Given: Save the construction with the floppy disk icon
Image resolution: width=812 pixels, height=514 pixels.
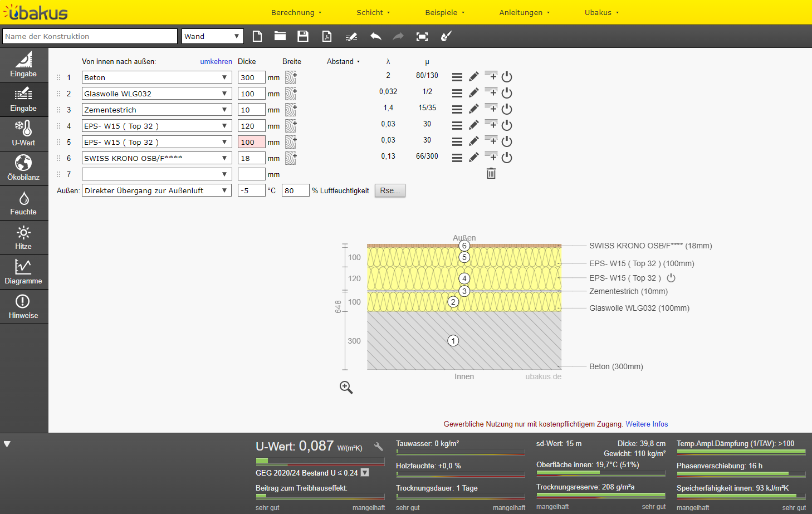Looking at the screenshot, I should 303,36.
